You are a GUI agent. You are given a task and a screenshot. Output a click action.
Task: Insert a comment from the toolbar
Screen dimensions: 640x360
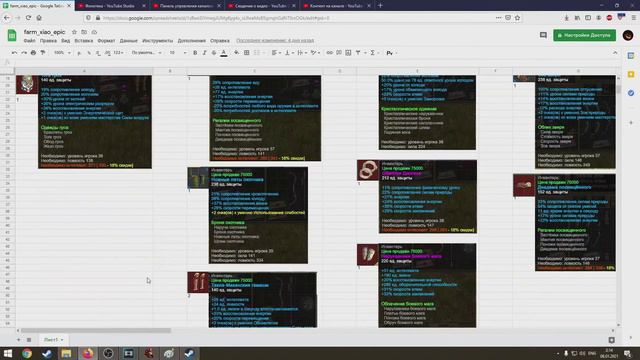(339, 53)
